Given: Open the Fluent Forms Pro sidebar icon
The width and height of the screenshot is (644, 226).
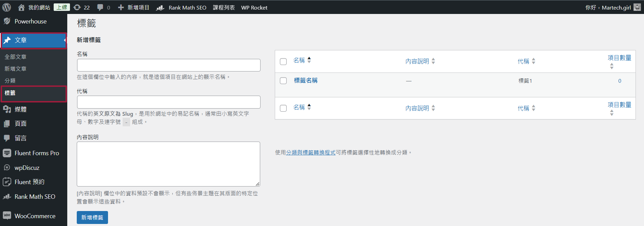Looking at the screenshot, I should [7, 153].
